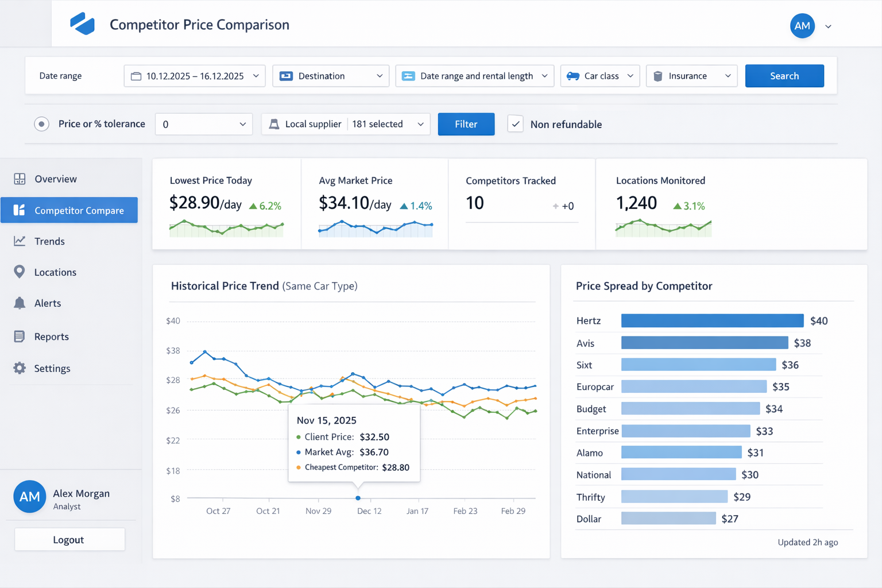Expand the Car class dropdown
Viewport: 882px width, 588px height.
point(599,75)
